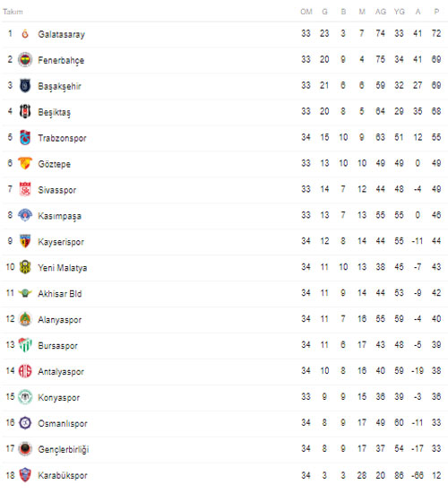The image size is (448, 493).
Task: Click the OM column header
Action: pyautogui.click(x=306, y=12)
